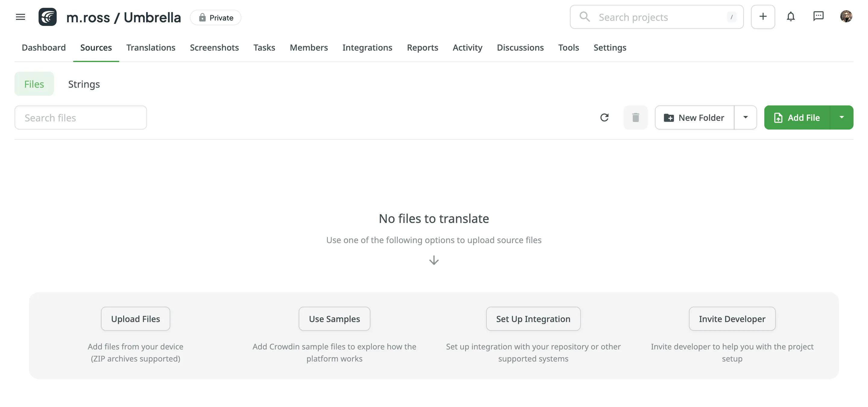Click inside the Search files field
This screenshot has height=407, width=868.
(x=80, y=117)
